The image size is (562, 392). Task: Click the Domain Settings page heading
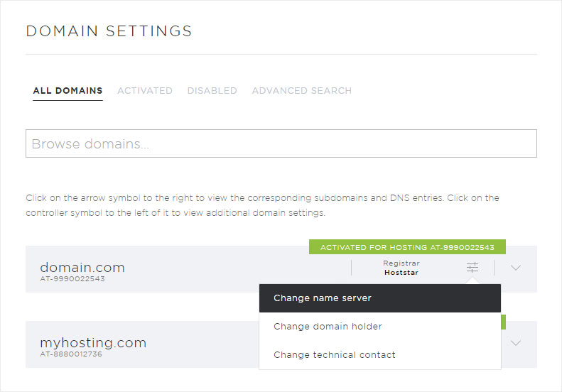click(x=109, y=31)
